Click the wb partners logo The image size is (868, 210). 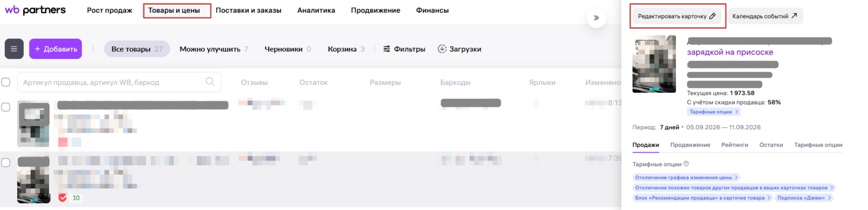35,10
